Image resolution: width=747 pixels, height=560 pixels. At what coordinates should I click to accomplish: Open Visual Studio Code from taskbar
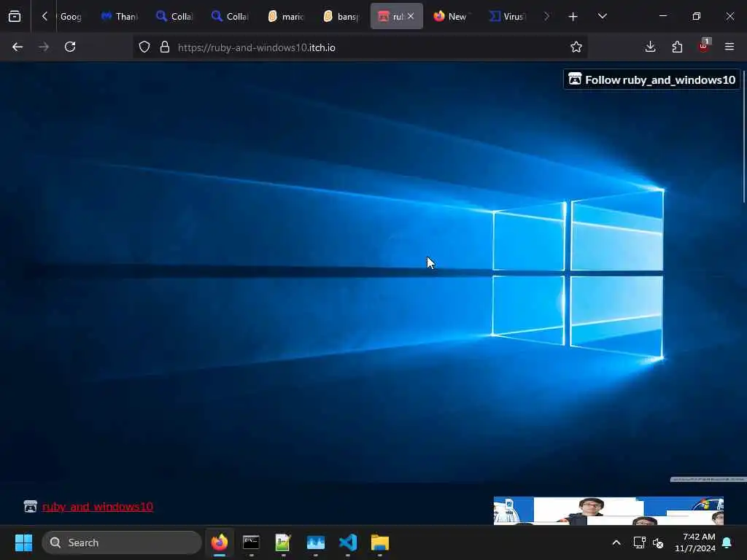tap(348, 542)
